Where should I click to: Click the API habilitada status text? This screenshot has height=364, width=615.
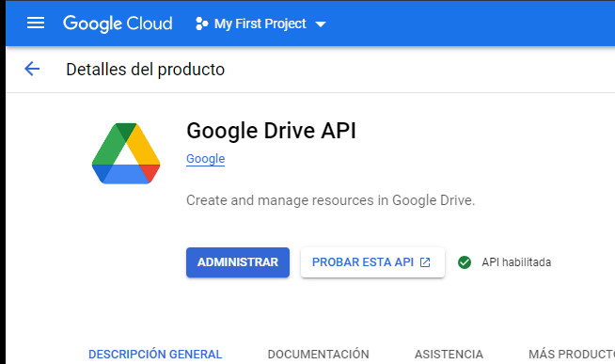click(516, 262)
